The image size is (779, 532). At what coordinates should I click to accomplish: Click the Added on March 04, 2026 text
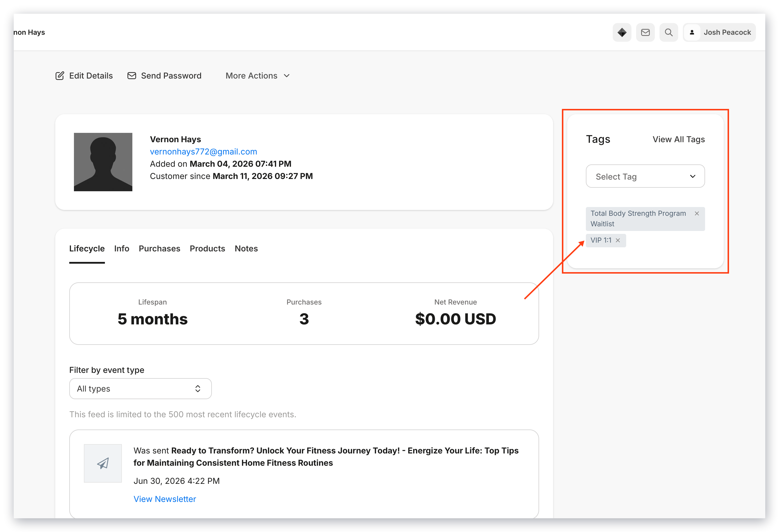click(x=221, y=164)
